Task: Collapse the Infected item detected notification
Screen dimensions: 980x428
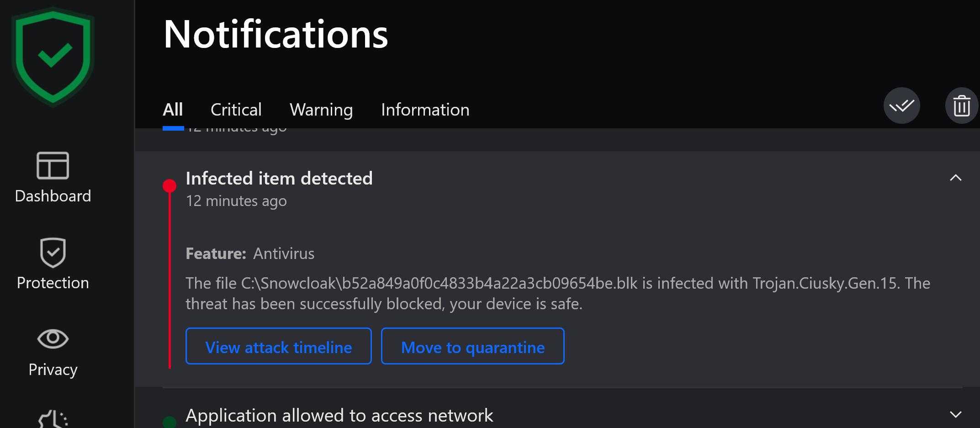Action: [x=955, y=178]
